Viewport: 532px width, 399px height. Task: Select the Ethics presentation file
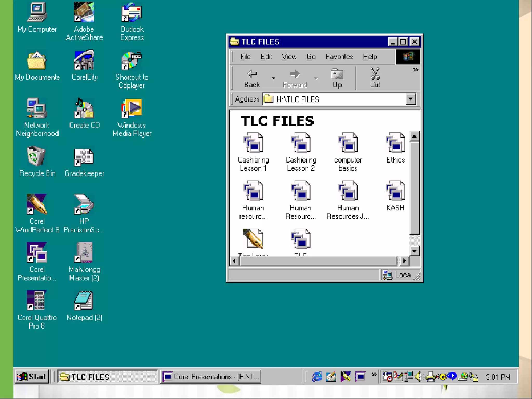point(395,143)
